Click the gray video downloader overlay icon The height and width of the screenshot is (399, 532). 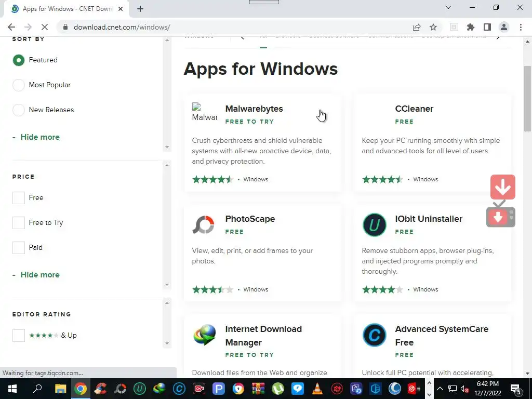501,217
